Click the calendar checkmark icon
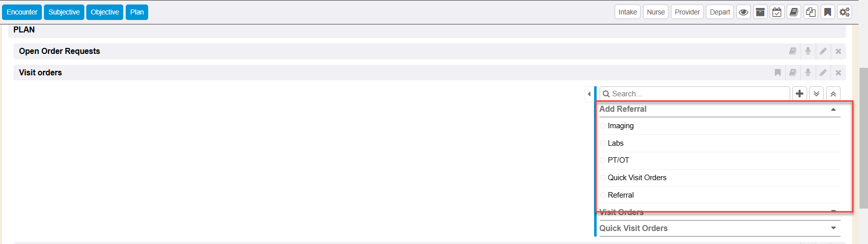This screenshot has width=868, height=244. tap(777, 12)
